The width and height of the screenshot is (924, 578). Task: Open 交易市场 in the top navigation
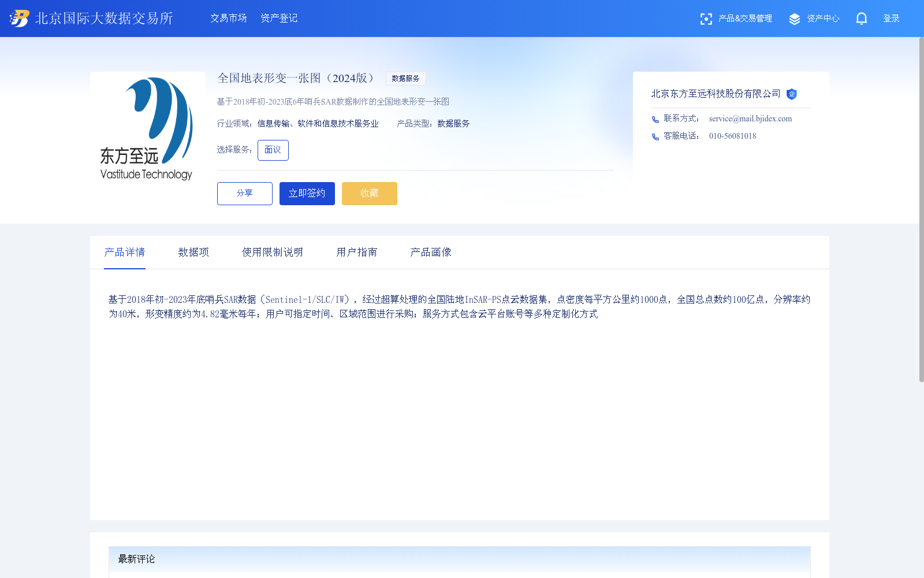tap(228, 18)
